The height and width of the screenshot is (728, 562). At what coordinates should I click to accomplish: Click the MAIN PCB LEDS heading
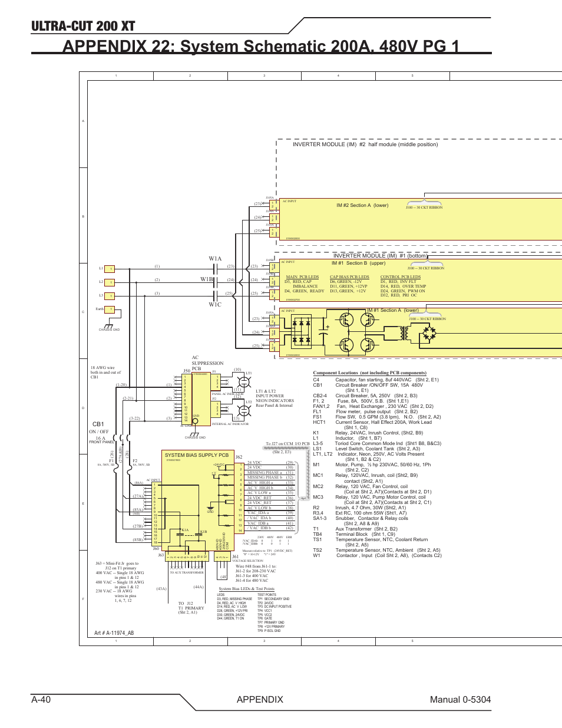click(x=302, y=277)
